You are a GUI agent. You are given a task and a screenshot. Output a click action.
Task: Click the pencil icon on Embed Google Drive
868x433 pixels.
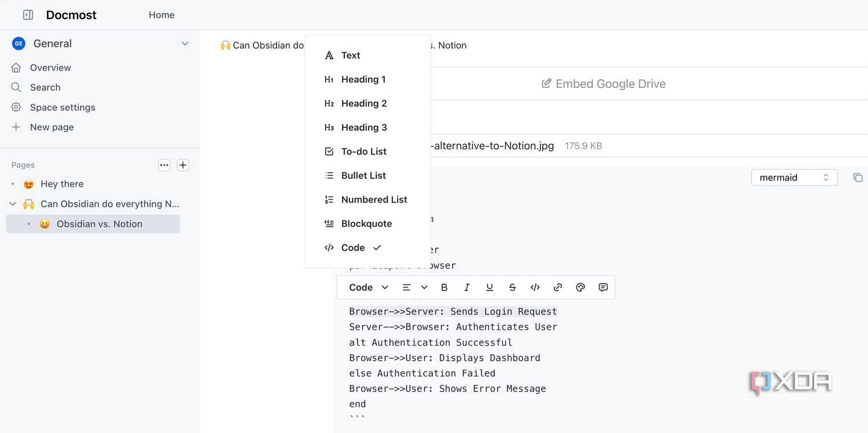pyautogui.click(x=546, y=84)
